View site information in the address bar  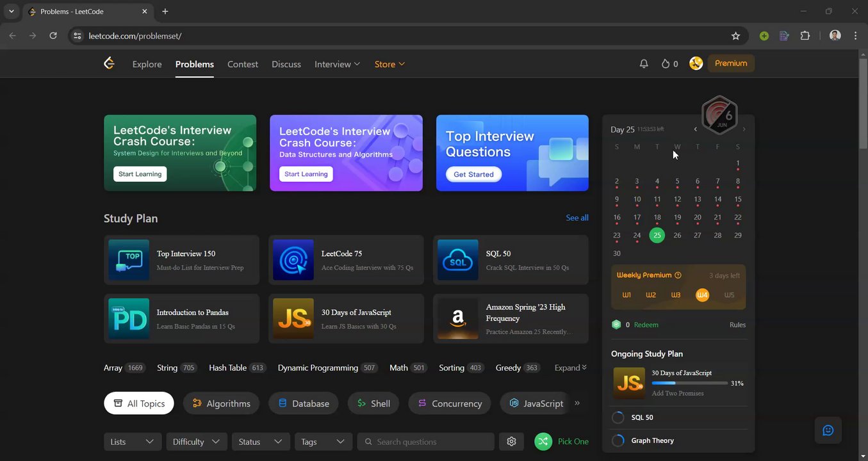(78, 36)
